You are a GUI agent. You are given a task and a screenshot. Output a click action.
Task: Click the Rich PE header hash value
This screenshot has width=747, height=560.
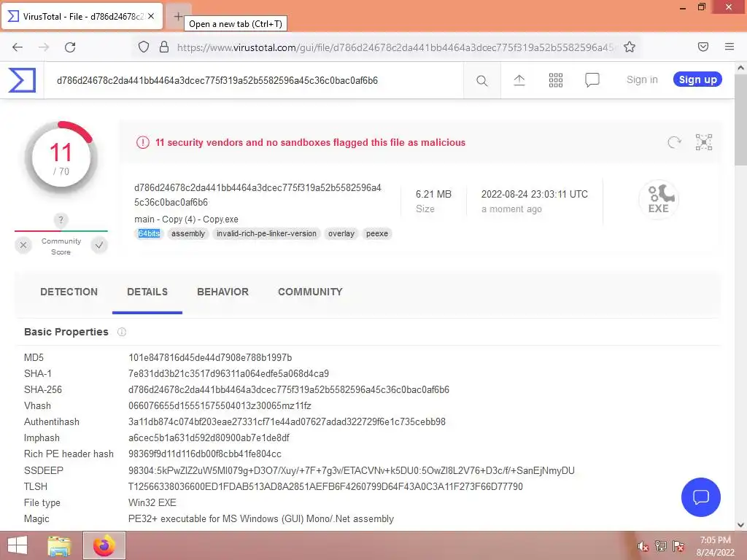(x=205, y=454)
